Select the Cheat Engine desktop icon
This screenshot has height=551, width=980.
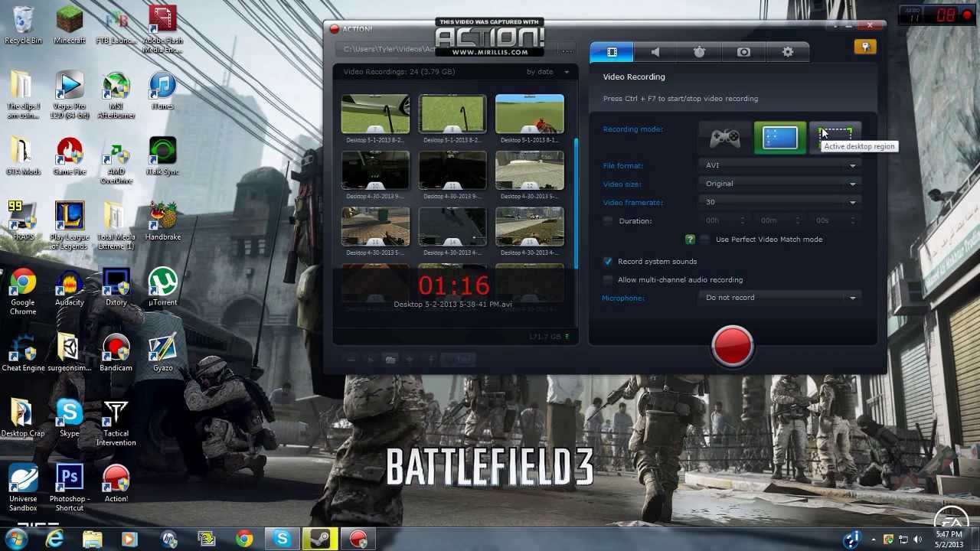[23, 353]
